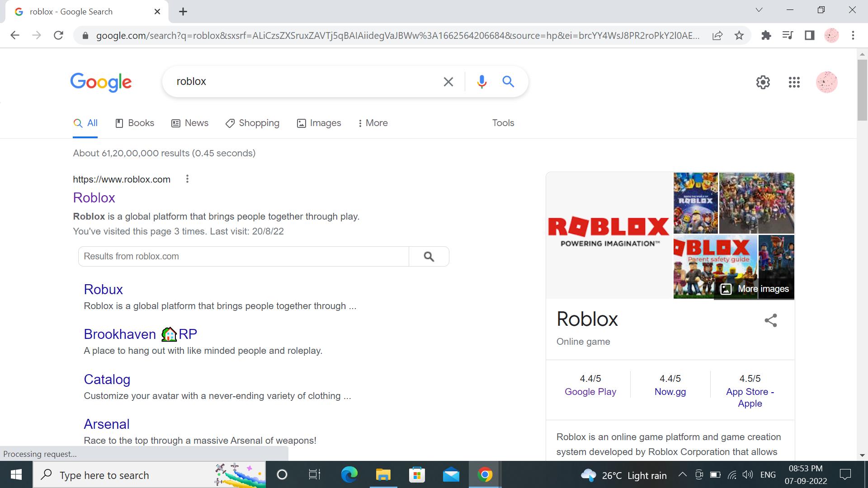Open tab search dropdown arrow

(759, 10)
